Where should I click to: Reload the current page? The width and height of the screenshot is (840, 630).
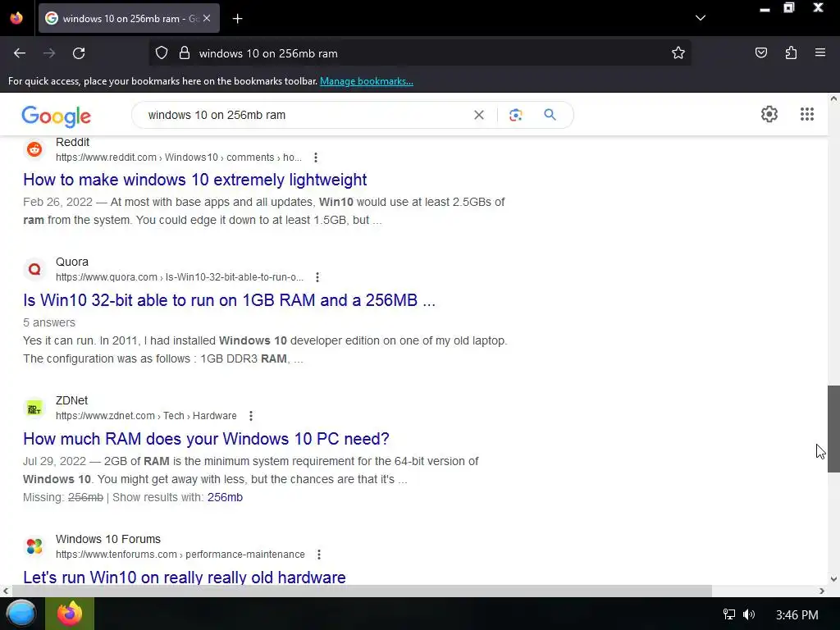pos(79,53)
